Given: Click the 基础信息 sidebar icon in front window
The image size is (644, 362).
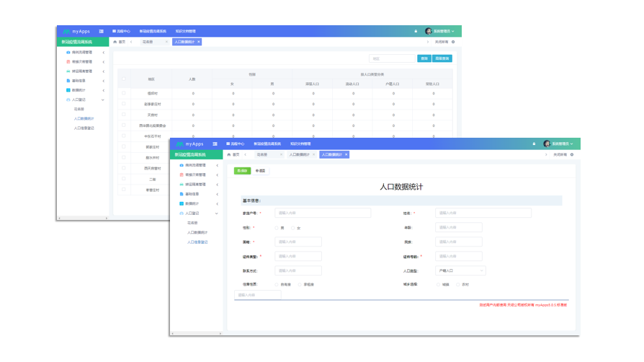Looking at the screenshot, I should point(181,194).
